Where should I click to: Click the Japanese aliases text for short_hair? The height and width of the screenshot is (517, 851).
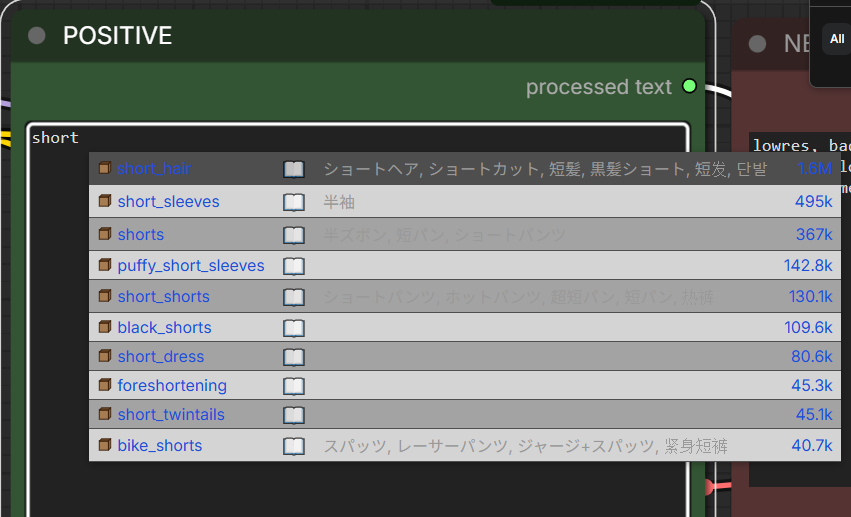[545, 169]
